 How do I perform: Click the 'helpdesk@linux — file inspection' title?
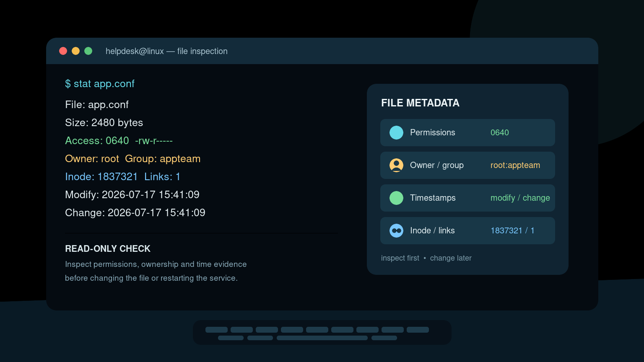(166, 51)
